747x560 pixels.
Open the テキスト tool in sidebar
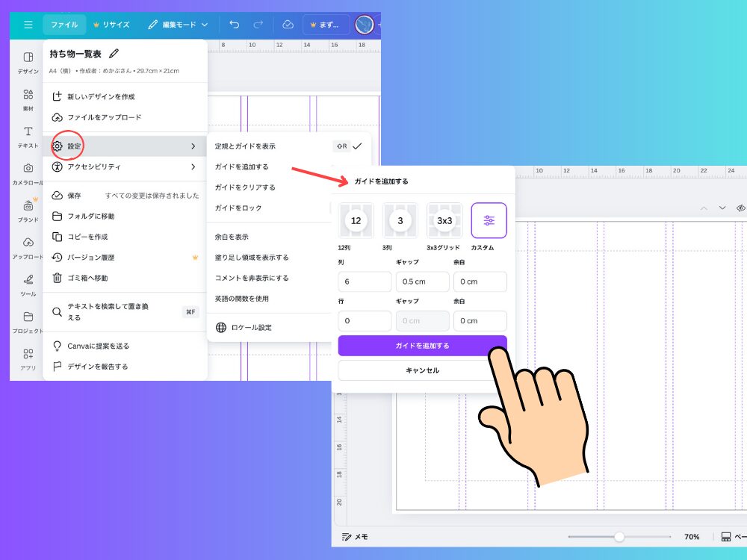pos(28,137)
